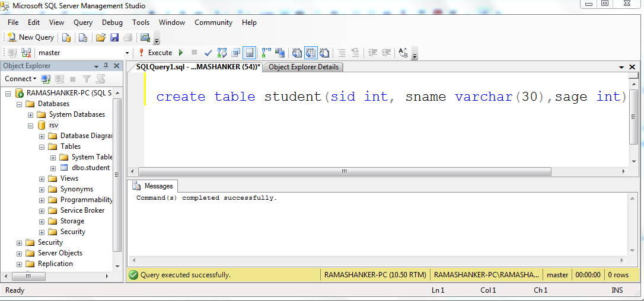The height and width of the screenshot is (301, 644).
Task: Select the Results to File icon
Action: (x=324, y=53)
